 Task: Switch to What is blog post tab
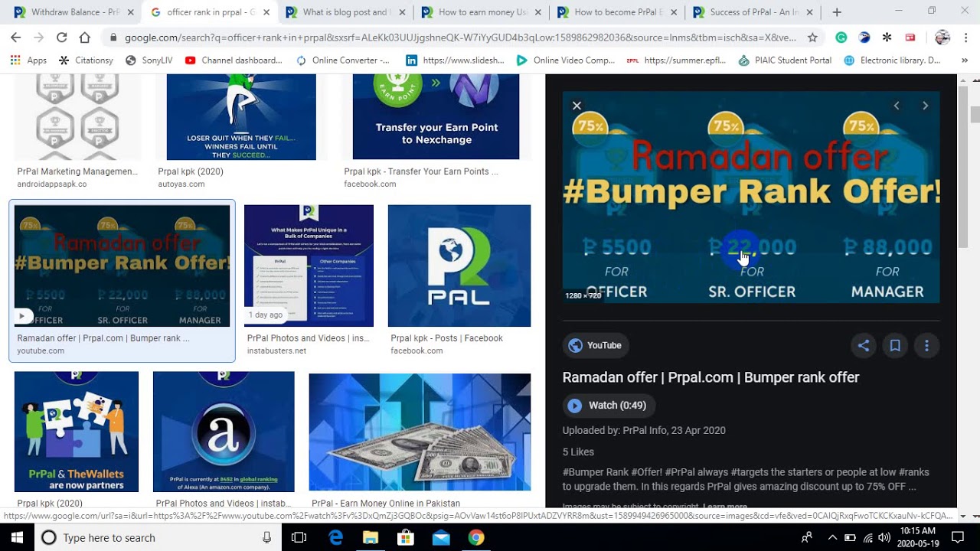[x=345, y=12]
